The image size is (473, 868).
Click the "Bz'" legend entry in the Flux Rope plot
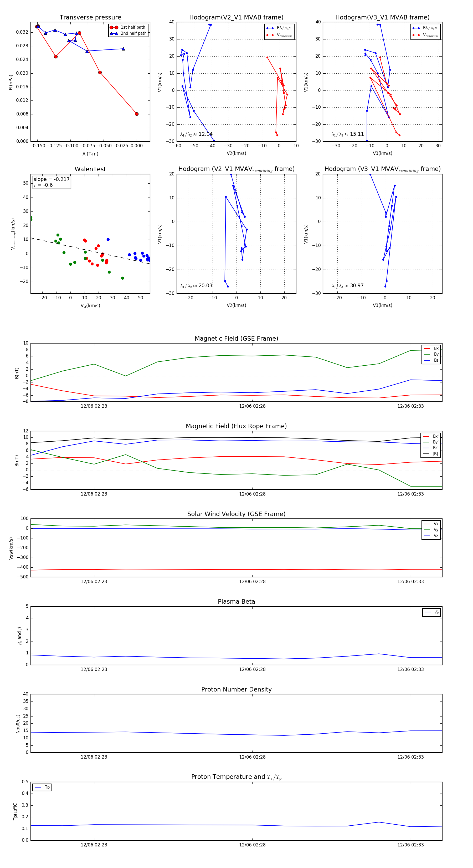(431, 448)
